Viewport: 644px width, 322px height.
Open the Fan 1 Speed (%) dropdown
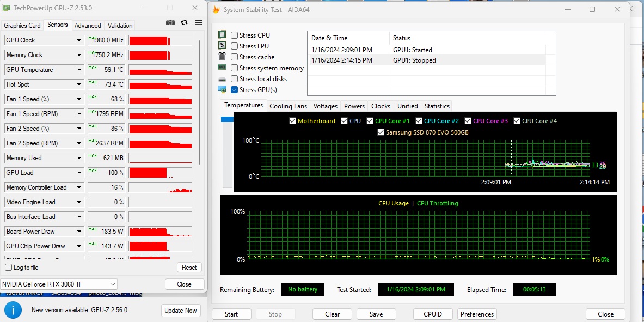pos(79,99)
